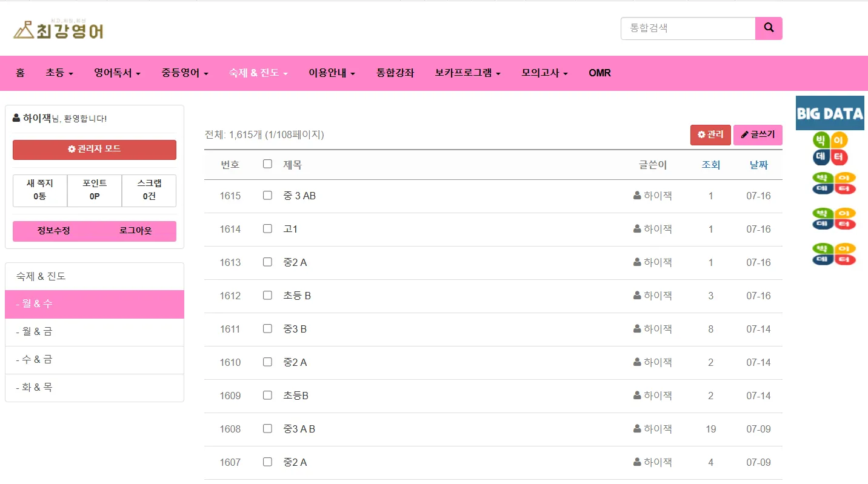Image resolution: width=868 pixels, height=484 pixels.
Task: Open the post titled 고1
Action: (290, 229)
